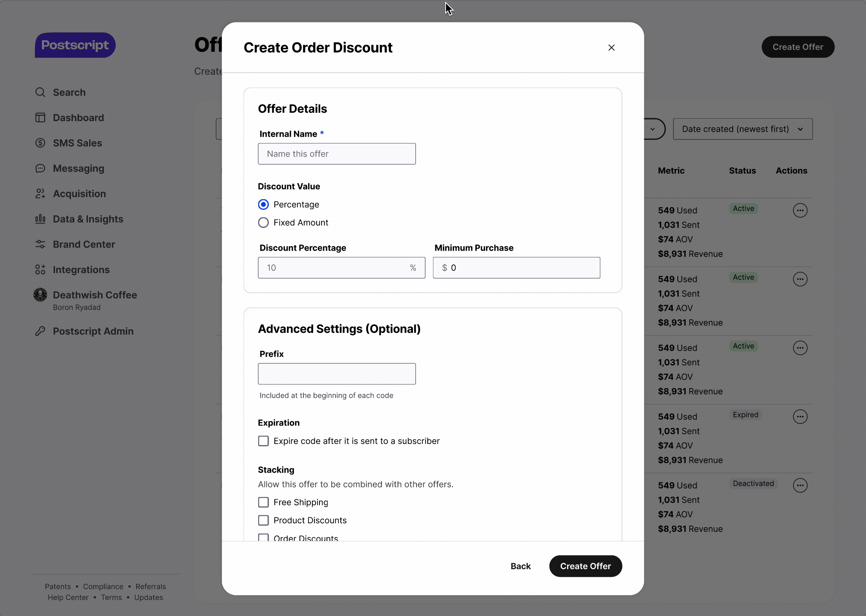The height and width of the screenshot is (616, 866).
Task: Open actions menu for the Expired offer
Action: pyautogui.click(x=800, y=416)
